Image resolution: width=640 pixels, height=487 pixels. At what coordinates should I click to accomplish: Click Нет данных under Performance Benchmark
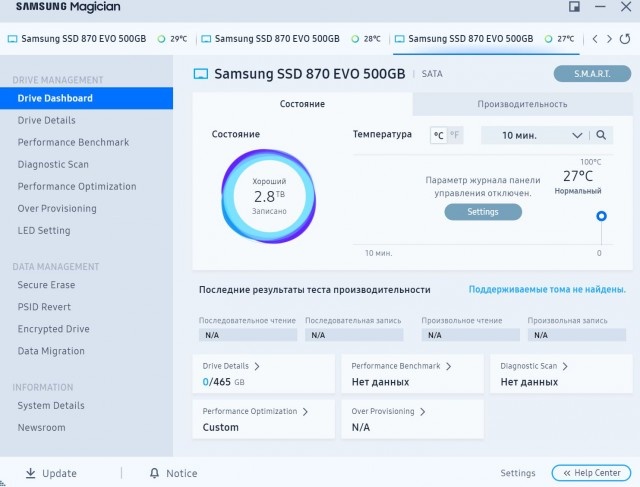tap(380, 382)
